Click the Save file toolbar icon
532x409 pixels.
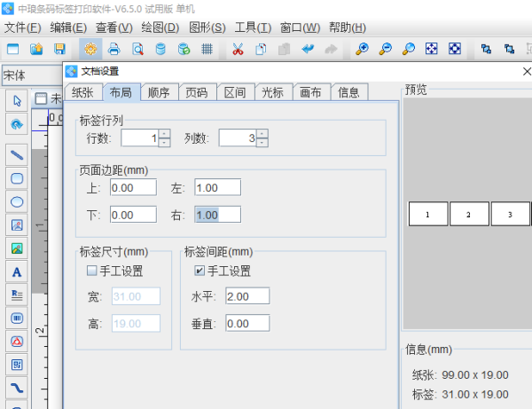coord(60,49)
